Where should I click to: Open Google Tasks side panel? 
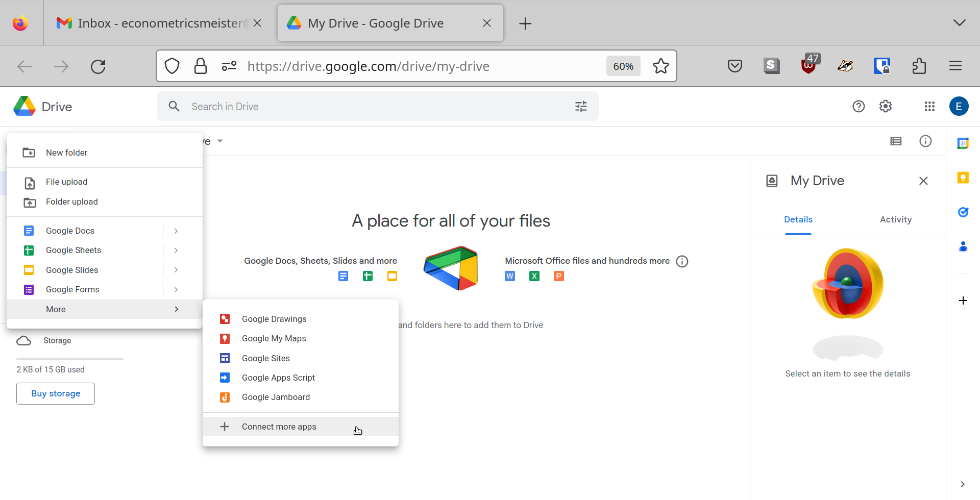(963, 212)
